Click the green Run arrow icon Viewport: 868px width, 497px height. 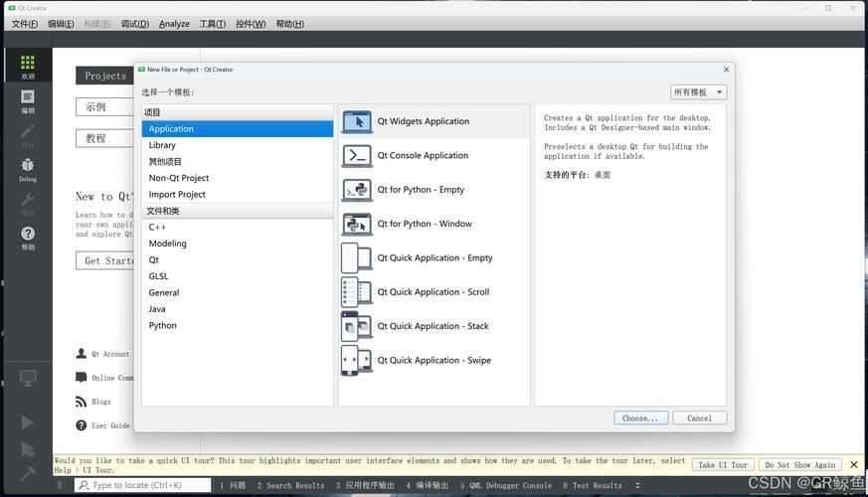[x=27, y=423]
